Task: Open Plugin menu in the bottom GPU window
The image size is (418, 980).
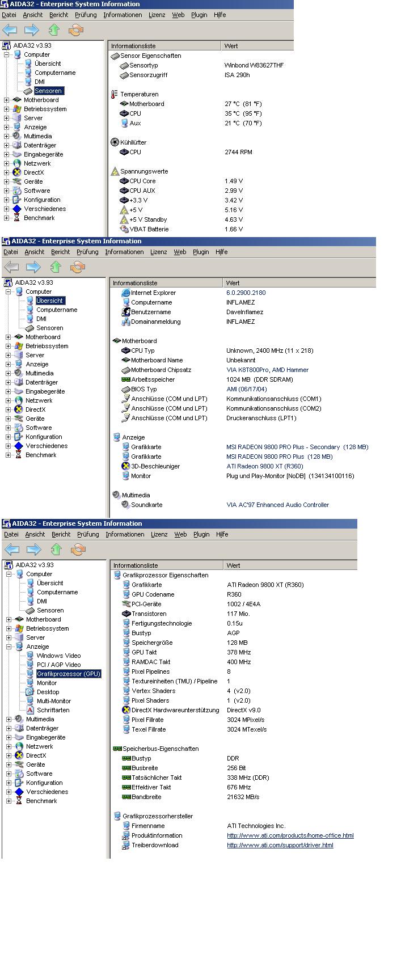Action: [201, 534]
